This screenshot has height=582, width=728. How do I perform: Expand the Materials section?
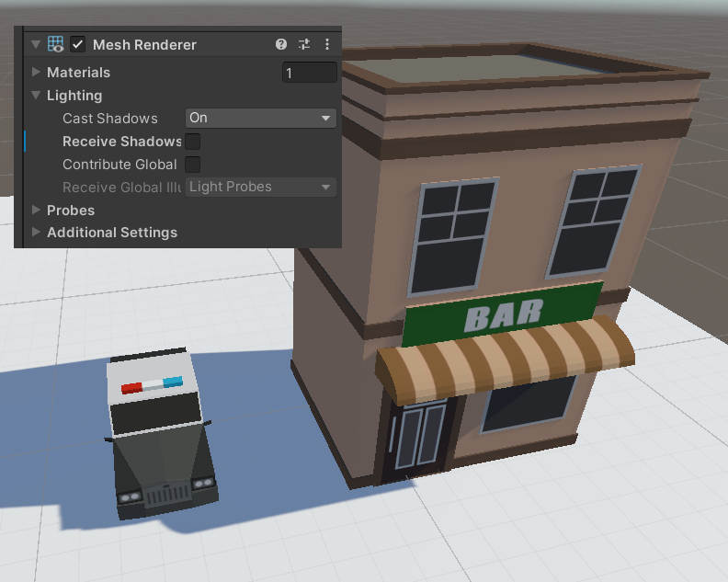[x=36, y=72]
